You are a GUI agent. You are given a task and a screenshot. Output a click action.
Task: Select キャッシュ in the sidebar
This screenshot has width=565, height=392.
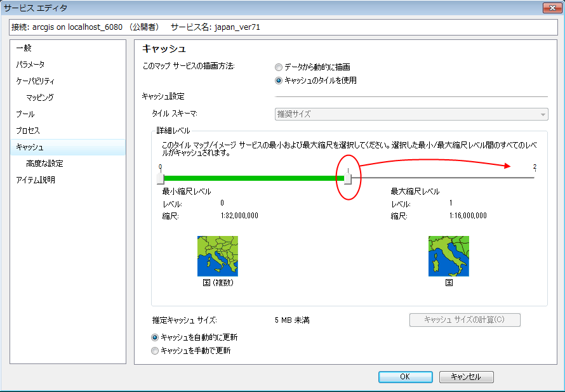click(68, 147)
